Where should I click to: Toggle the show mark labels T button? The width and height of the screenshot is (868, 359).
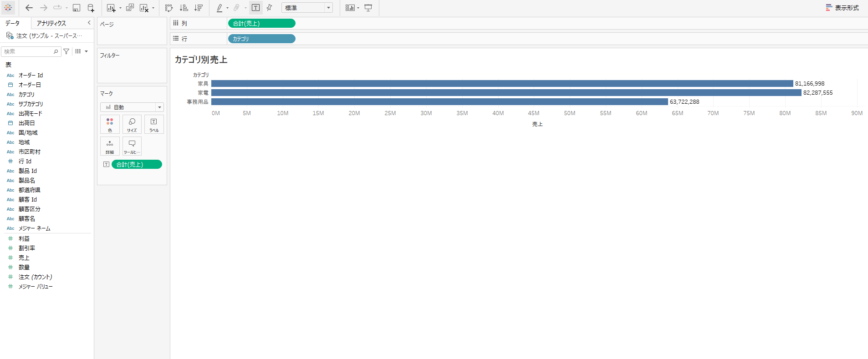(x=256, y=8)
